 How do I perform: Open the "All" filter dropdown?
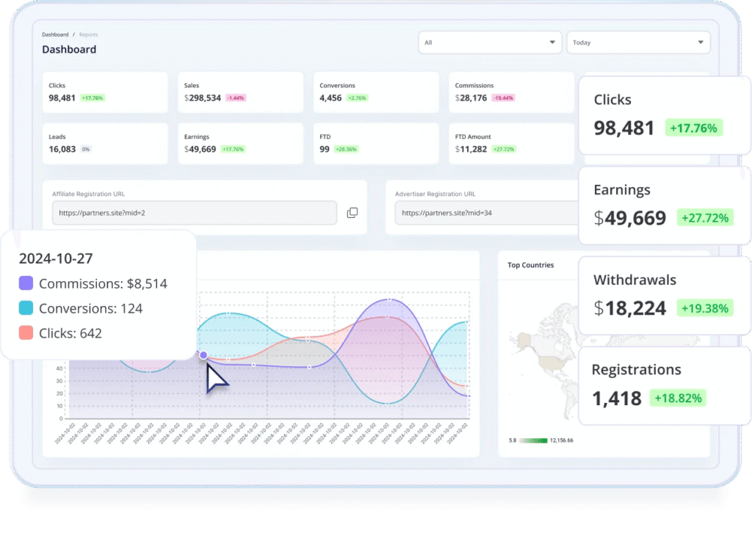[490, 43]
